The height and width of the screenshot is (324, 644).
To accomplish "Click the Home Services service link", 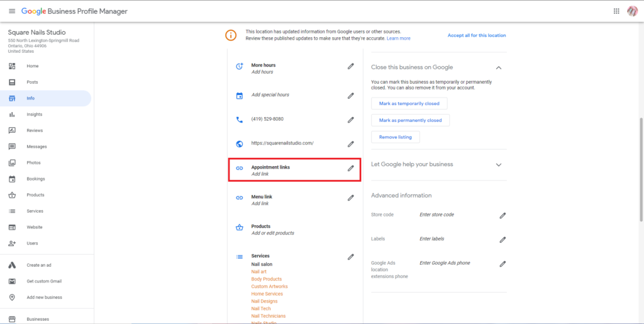I will click(267, 294).
